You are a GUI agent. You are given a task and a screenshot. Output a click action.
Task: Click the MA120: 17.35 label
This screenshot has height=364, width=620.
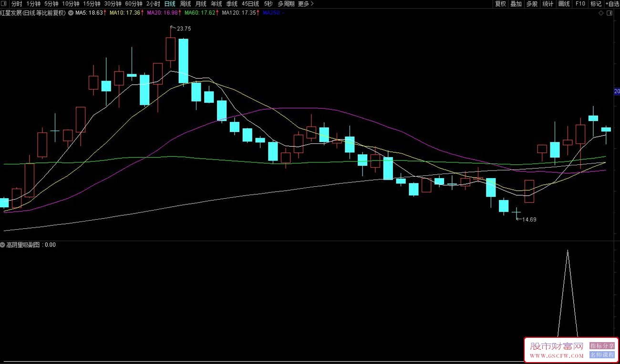(x=239, y=13)
